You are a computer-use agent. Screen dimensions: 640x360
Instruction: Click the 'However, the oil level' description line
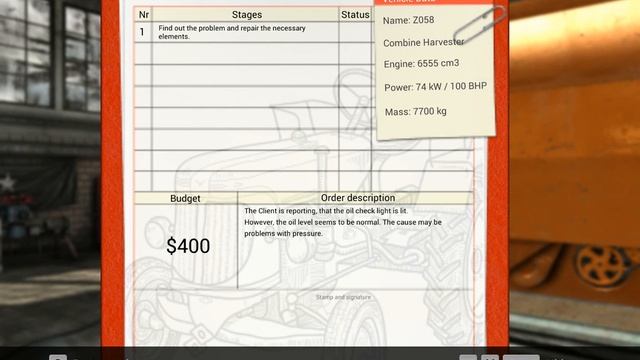[x=343, y=222]
